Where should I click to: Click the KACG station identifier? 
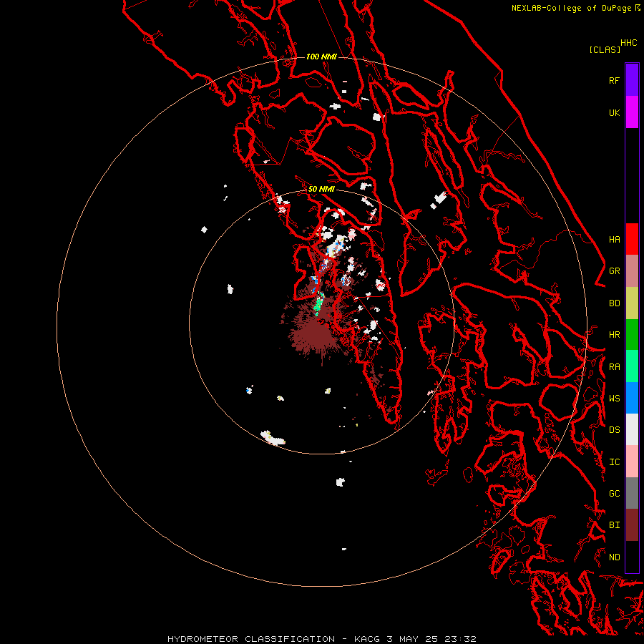(368, 639)
